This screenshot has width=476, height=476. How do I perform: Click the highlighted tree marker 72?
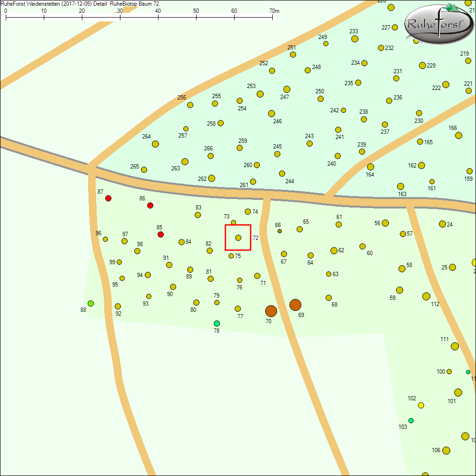[x=238, y=238]
